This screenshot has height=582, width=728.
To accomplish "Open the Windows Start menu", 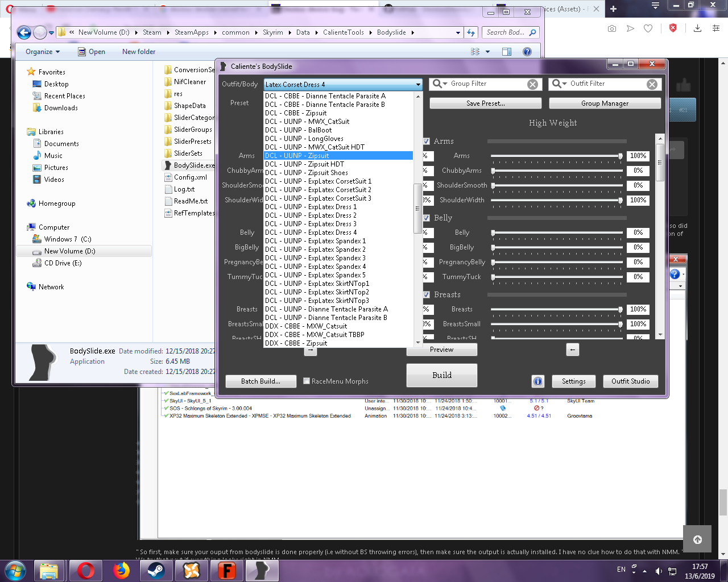I will 15,570.
